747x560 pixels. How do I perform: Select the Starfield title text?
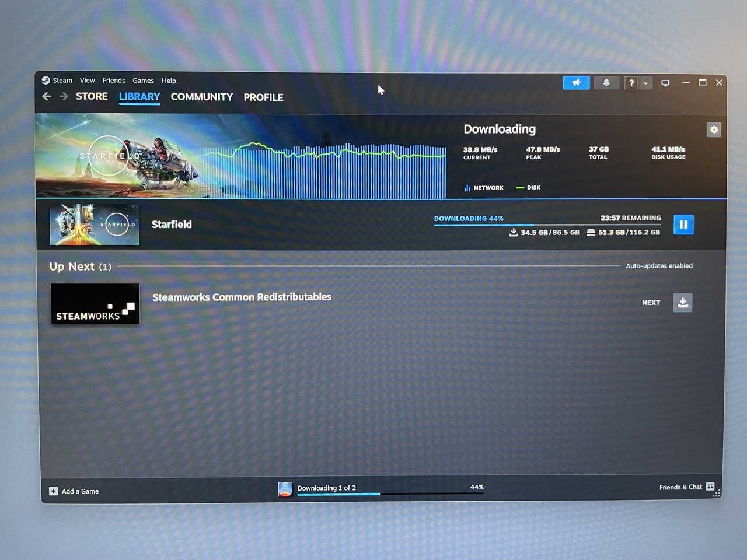pos(172,225)
